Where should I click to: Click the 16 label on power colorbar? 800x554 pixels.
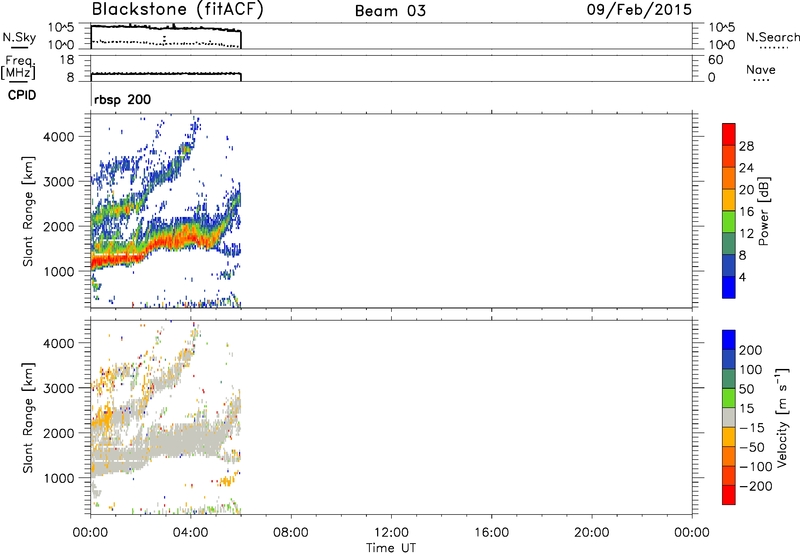point(746,212)
